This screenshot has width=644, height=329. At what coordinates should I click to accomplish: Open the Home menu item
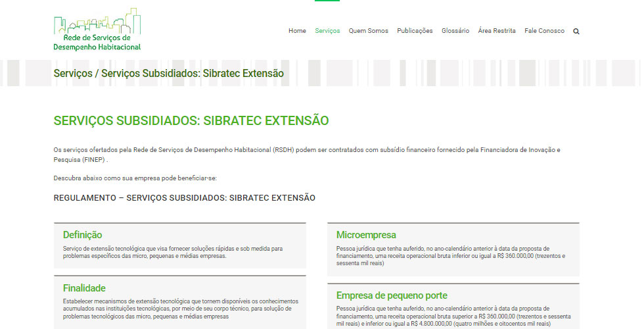[297, 31]
